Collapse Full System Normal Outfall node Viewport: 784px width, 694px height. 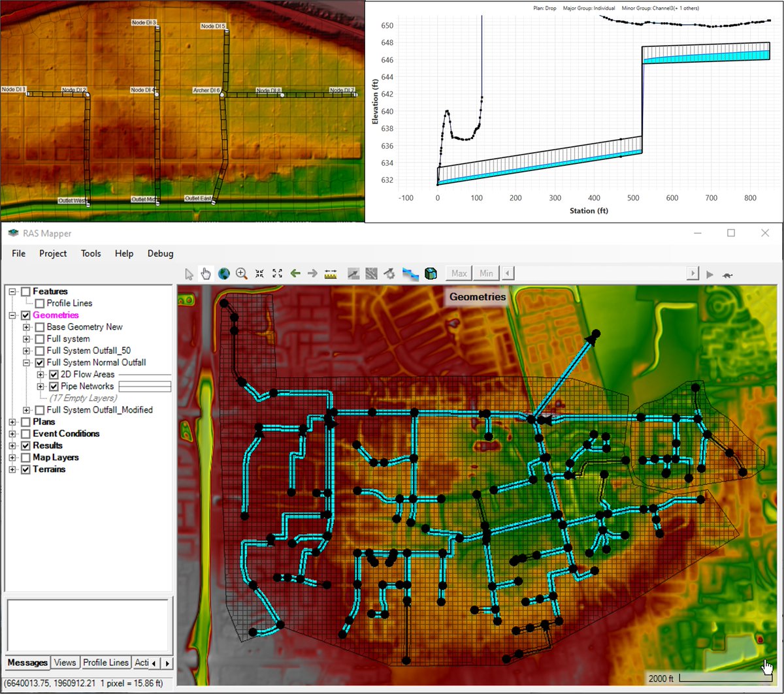(27, 362)
